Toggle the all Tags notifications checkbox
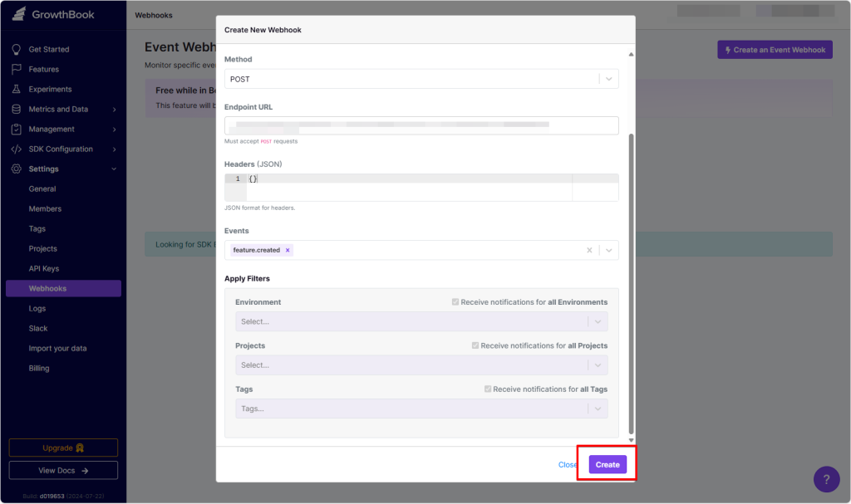Screen dimensions: 851x504 [487, 389]
